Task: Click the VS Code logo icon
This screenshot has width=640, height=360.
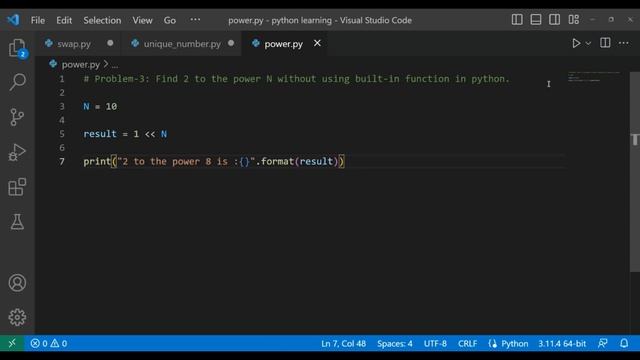Action: 13,20
